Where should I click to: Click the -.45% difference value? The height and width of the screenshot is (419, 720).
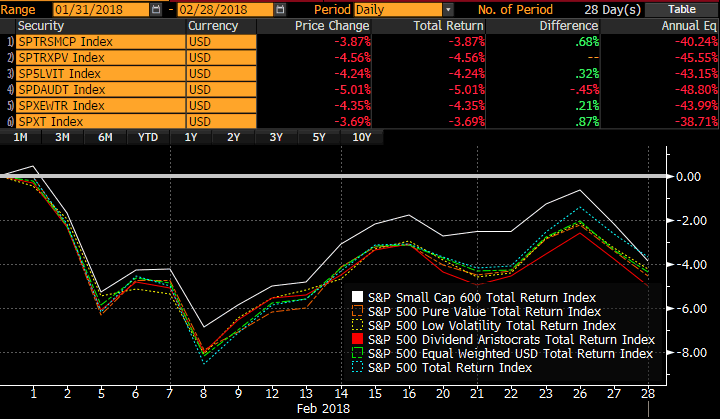click(x=585, y=90)
